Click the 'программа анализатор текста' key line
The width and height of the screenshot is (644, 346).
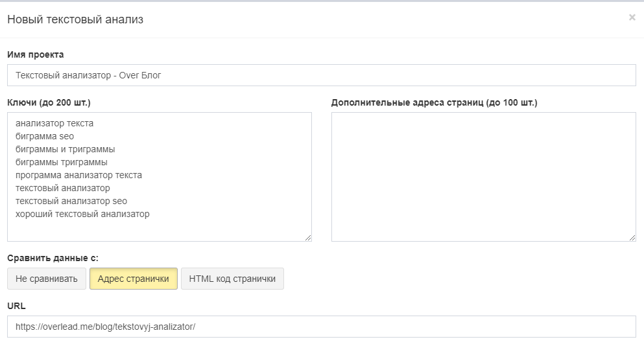78,175
